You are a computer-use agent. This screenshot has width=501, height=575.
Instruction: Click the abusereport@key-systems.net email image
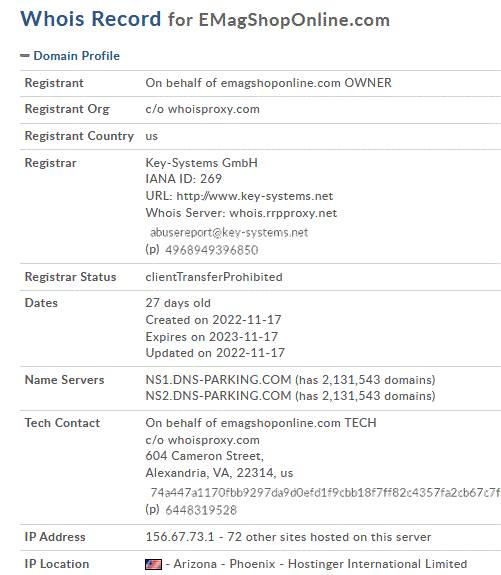pyautogui.click(x=229, y=232)
